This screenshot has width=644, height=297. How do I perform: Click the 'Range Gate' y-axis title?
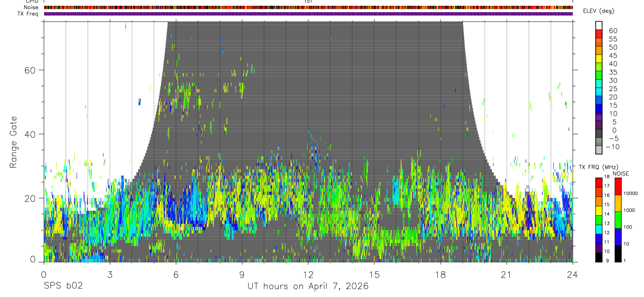click(13, 142)
